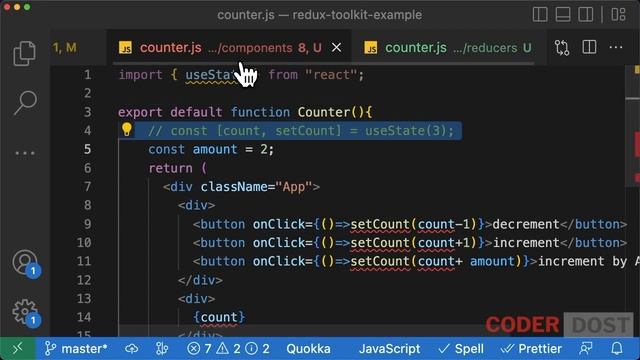Show code actions lightbulb on line 4
Screen dimensions: 640x360
(127, 129)
